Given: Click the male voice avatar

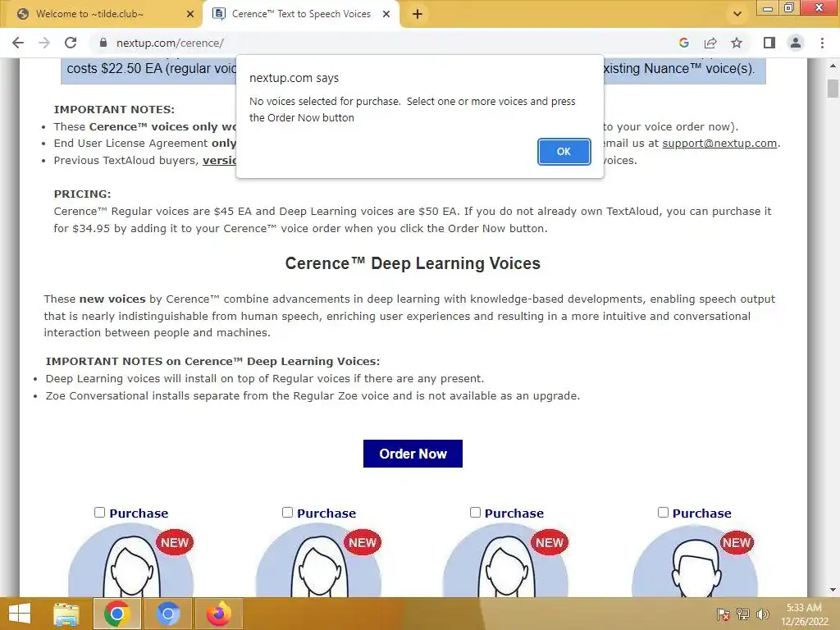Looking at the screenshot, I should pyautogui.click(x=695, y=561).
